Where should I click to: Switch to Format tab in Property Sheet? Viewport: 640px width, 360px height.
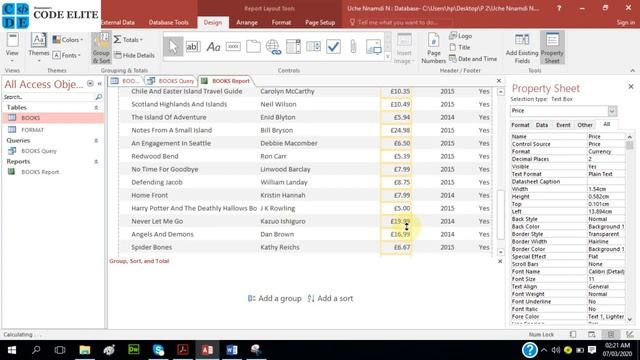[520, 125]
